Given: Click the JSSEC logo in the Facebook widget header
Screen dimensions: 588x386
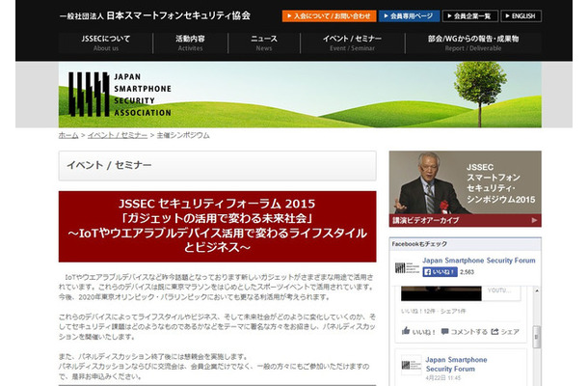Looking at the screenshot, I should 407,267.
